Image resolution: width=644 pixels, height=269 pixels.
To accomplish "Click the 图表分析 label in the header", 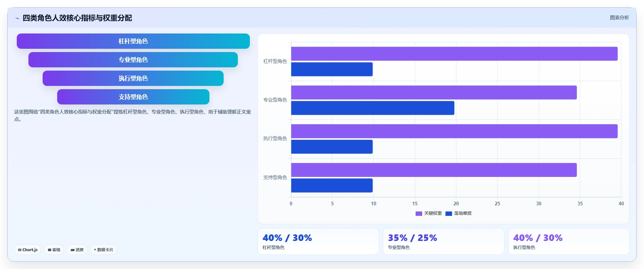I will coord(619,17).
